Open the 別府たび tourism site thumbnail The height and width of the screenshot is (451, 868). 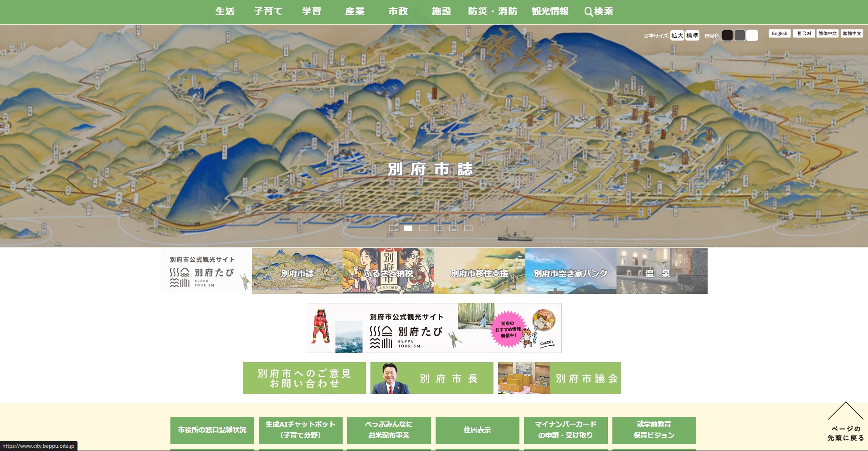pos(206,271)
